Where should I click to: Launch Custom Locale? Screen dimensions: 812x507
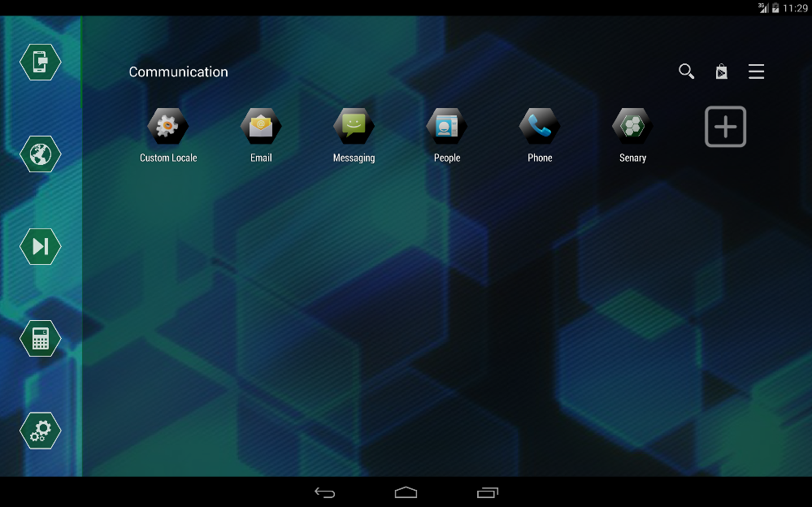coord(168,126)
